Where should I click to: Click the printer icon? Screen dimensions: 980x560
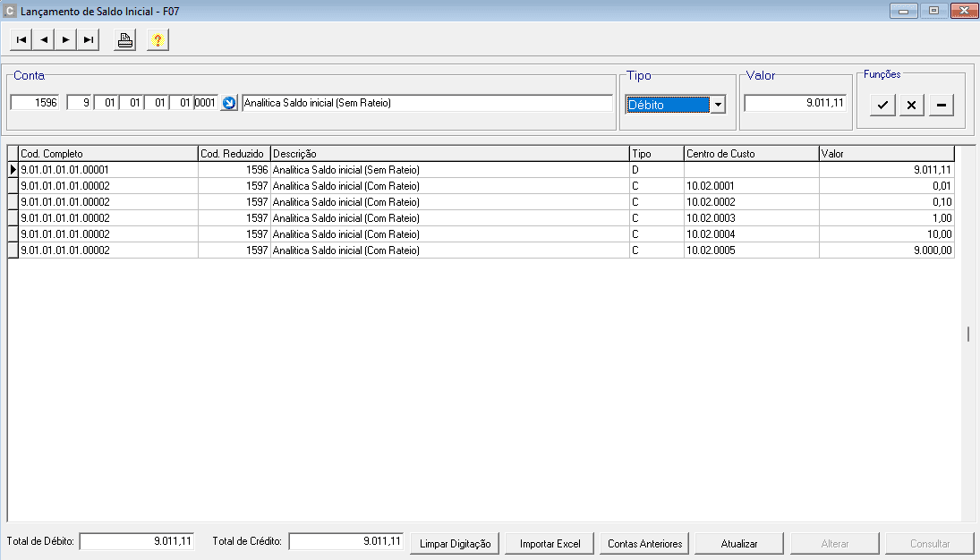125,40
